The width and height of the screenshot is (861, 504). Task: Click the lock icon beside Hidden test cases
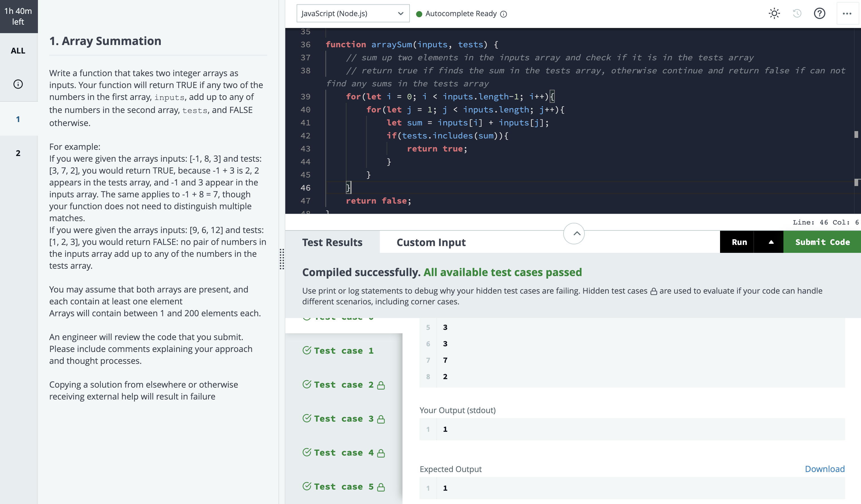[x=653, y=291]
